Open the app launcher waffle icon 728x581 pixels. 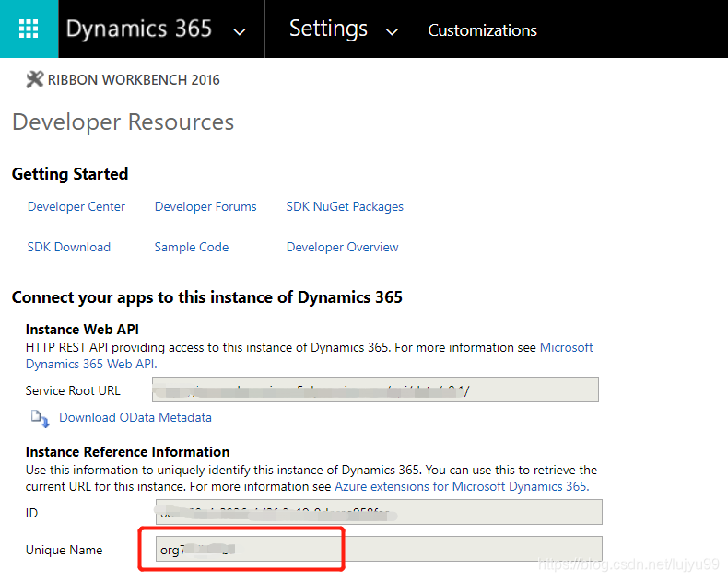(29, 29)
